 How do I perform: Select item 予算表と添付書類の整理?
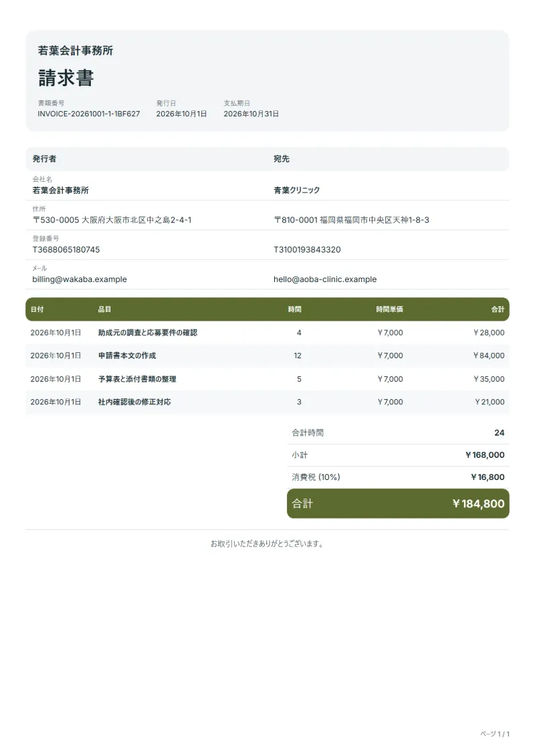click(137, 379)
